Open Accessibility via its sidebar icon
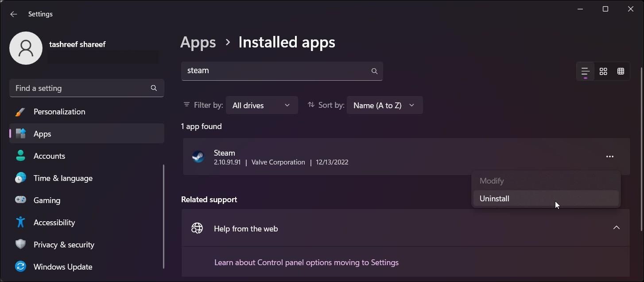Image resolution: width=644 pixels, height=282 pixels. 20,222
